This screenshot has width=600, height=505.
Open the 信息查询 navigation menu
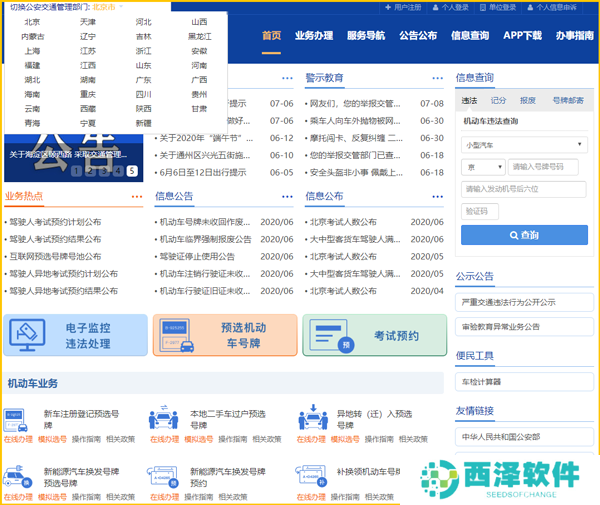[x=470, y=36]
